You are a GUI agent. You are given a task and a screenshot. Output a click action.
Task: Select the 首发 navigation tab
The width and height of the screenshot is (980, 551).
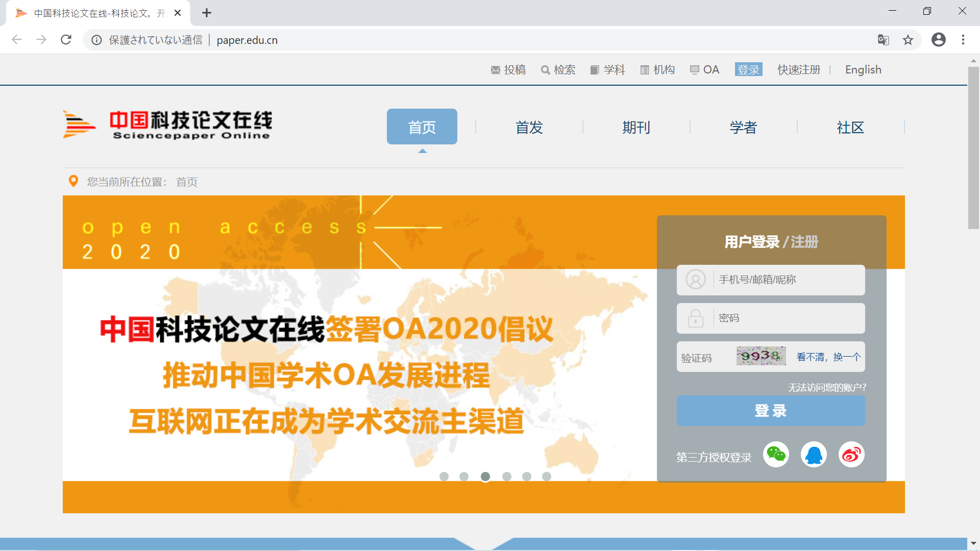tap(529, 127)
